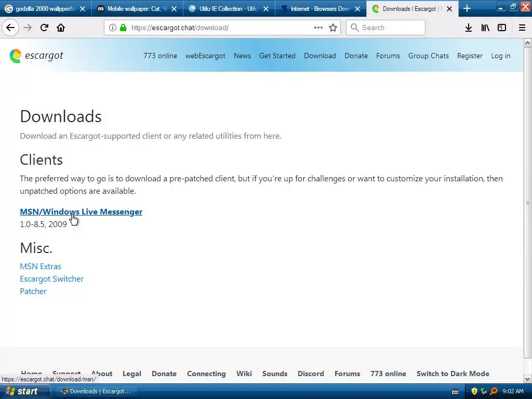Open Connecting in the footer
The width and height of the screenshot is (532, 399).
coord(206,374)
